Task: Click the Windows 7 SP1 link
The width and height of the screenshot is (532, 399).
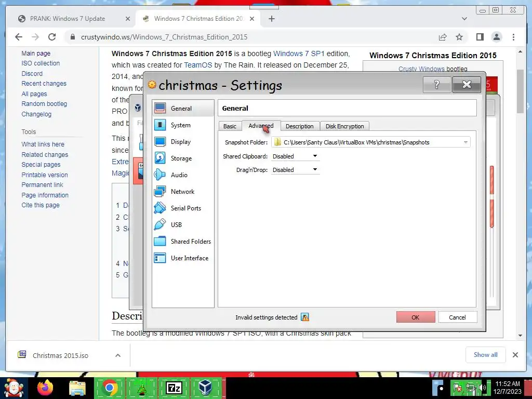Action: coord(299,54)
